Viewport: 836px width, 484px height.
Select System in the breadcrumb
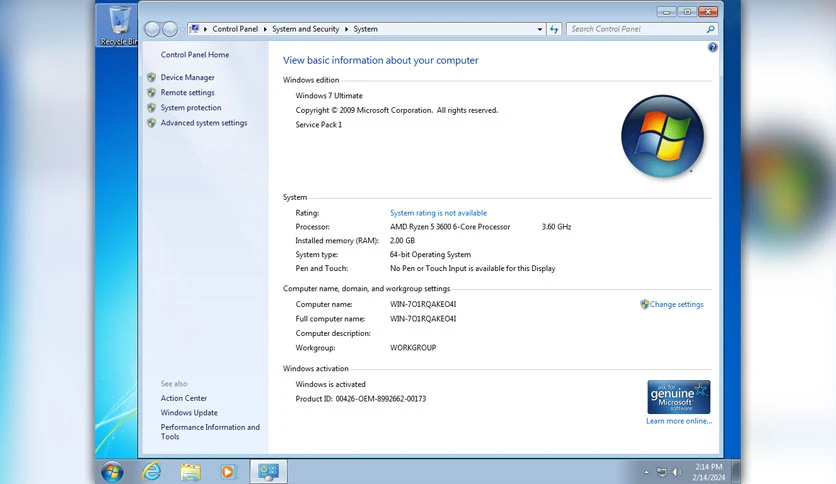pyautogui.click(x=365, y=29)
